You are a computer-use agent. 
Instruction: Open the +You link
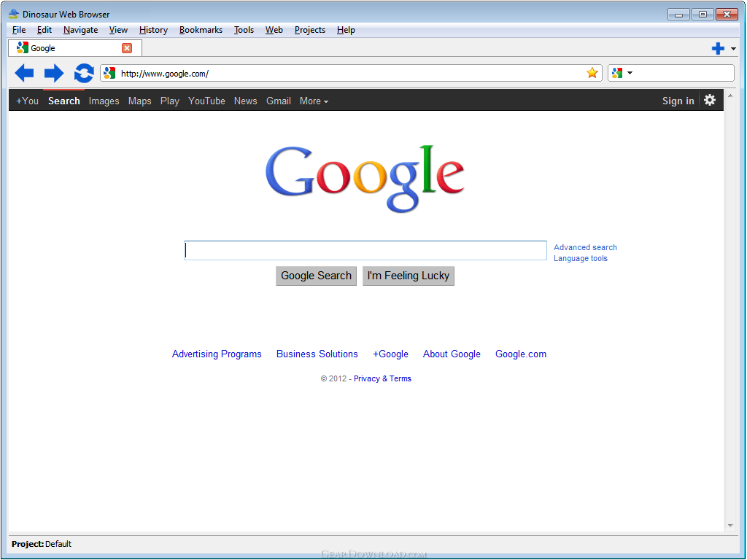pos(27,101)
